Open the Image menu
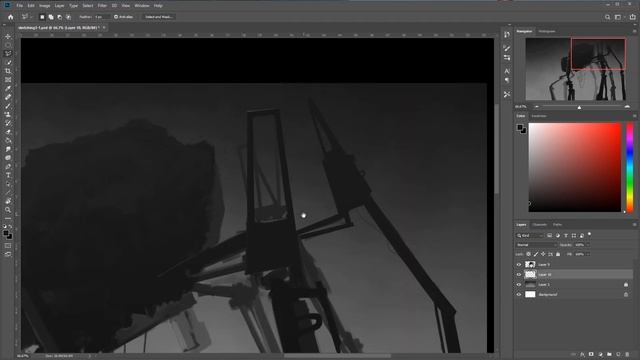This screenshot has height=360, width=640. click(x=44, y=6)
